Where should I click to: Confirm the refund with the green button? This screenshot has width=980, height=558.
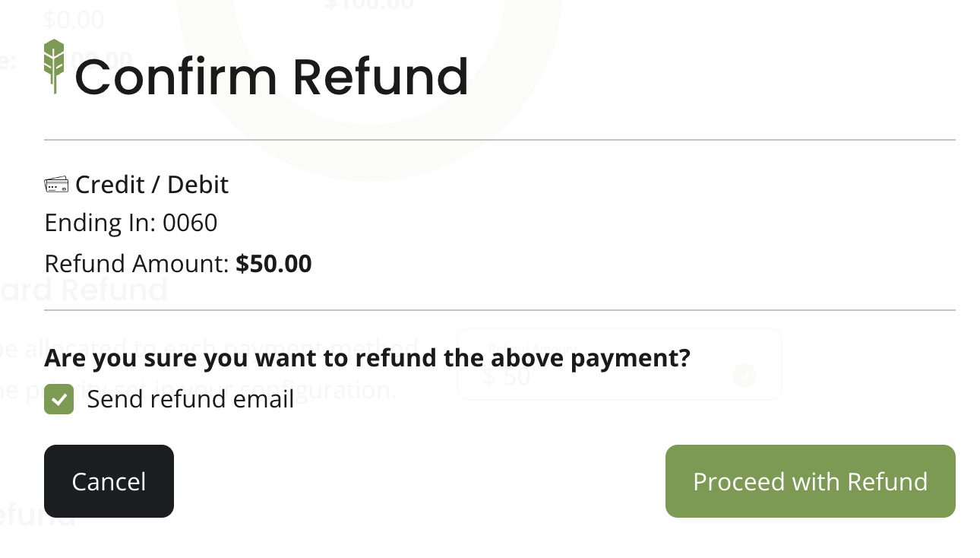pos(810,481)
